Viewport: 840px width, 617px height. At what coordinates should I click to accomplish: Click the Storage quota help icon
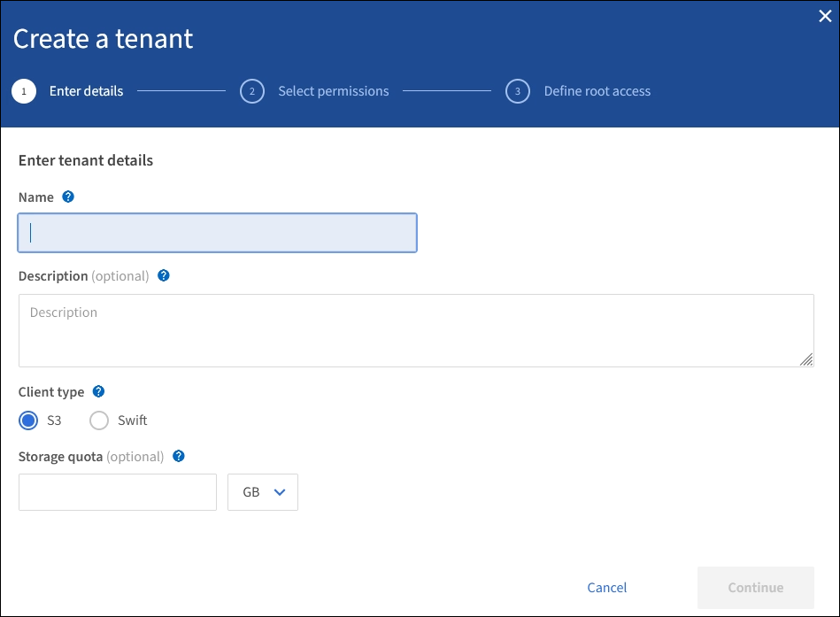coord(179,456)
